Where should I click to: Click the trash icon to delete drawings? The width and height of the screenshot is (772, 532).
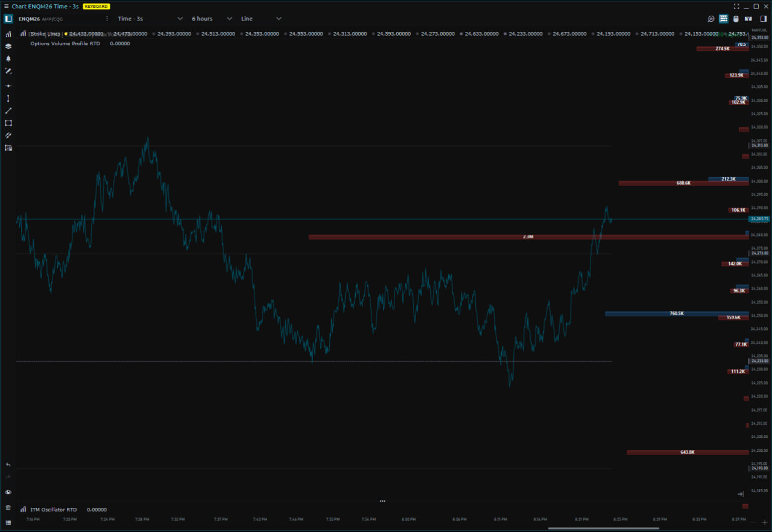click(x=8, y=508)
